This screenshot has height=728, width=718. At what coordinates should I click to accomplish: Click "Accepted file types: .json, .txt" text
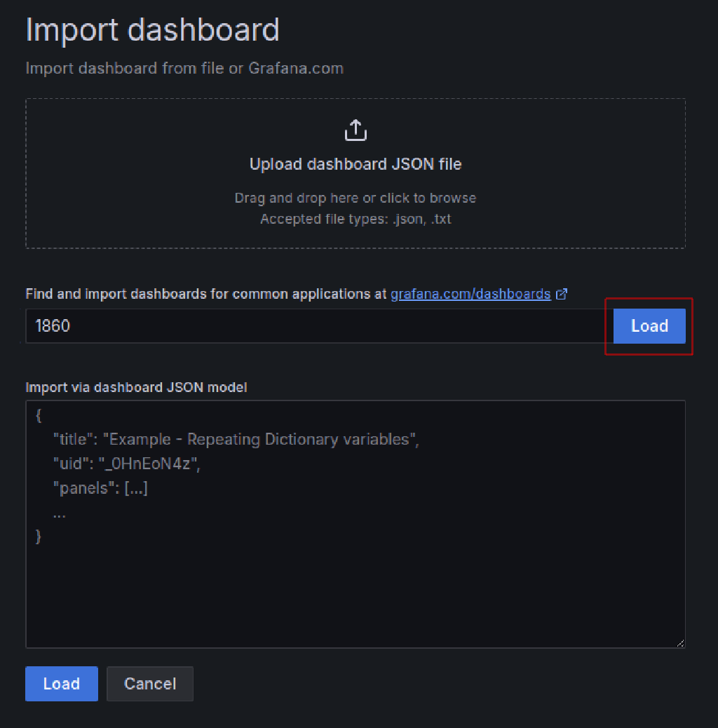[x=355, y=219]
